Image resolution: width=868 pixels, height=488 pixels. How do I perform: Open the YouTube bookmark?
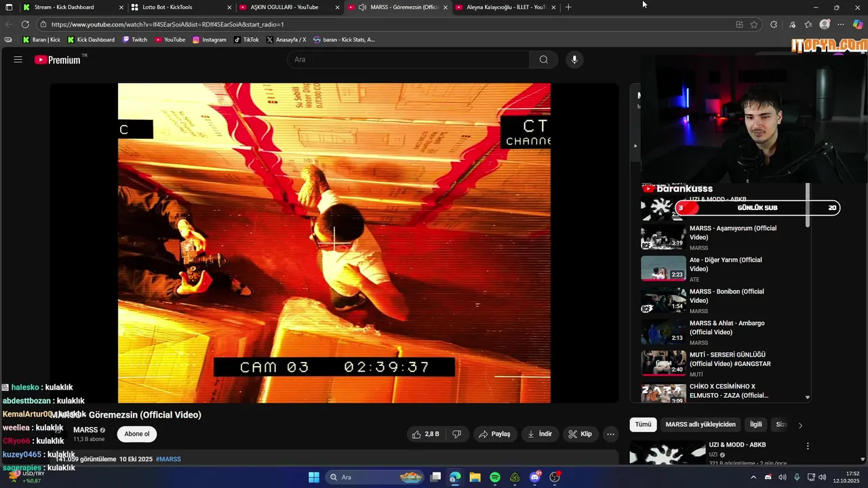coord(170,40)
